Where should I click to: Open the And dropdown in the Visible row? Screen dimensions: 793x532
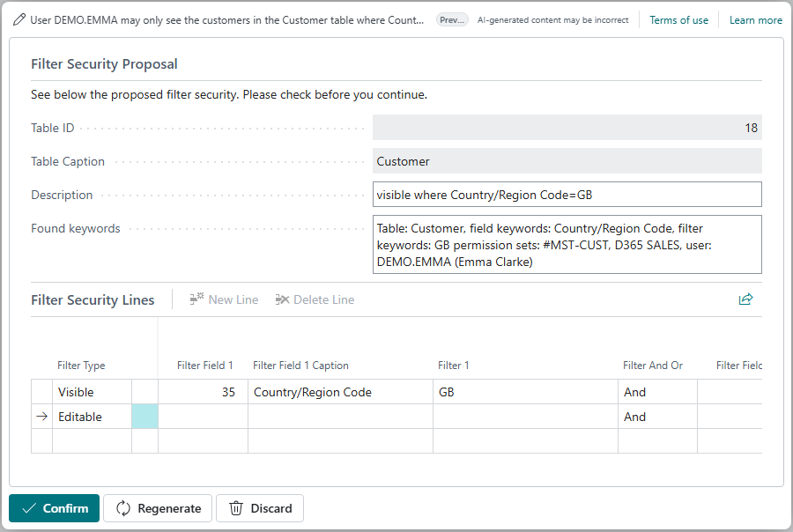pyautogui.click(x=657, y=392)
